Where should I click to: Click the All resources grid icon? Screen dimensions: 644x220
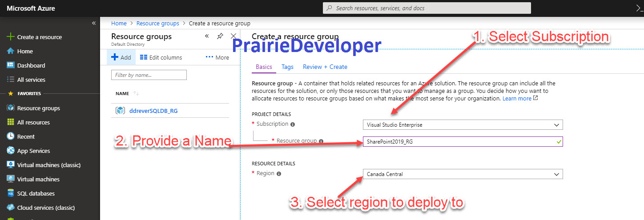[x=11, y=122]
